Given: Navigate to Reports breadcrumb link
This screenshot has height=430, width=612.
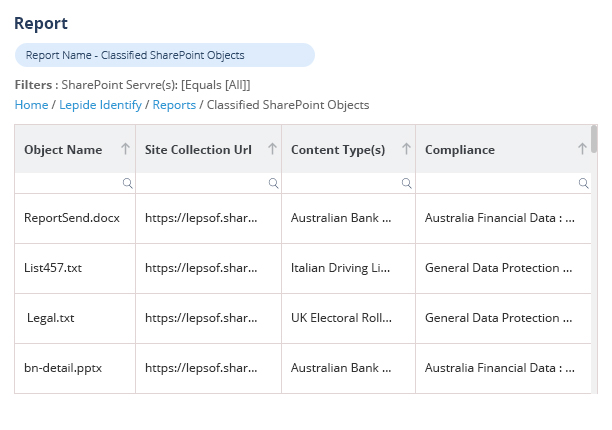Looking at the screenshot, I should pyautogui.click(x=174, y=104).
